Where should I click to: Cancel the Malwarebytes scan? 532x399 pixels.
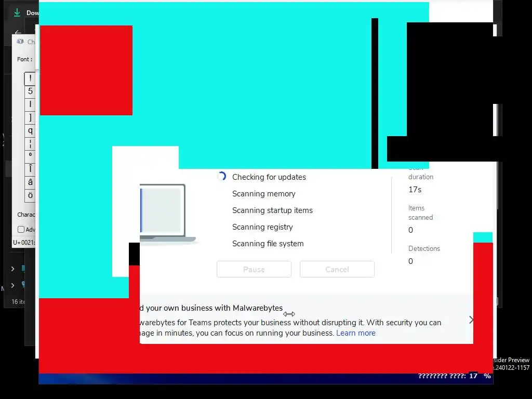[337, 270]
